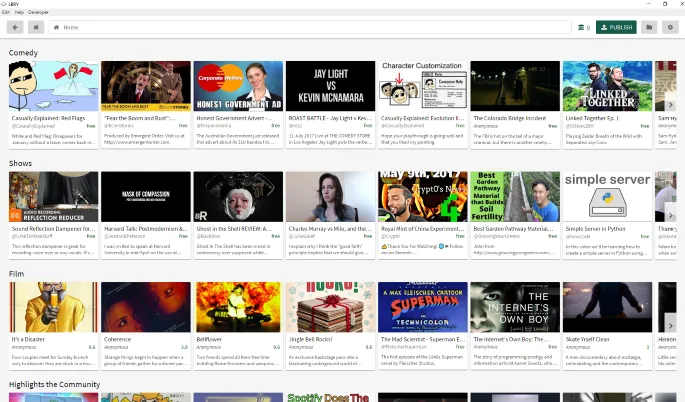Open the Edit menu

pyautogui.click(x=6, y=12)
